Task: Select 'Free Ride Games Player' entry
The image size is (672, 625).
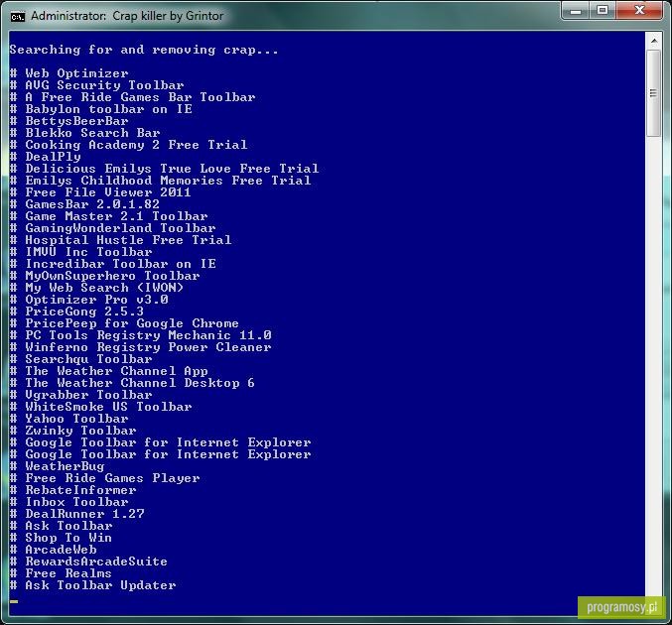Action: pyautogui.click(x=104, y=478)
